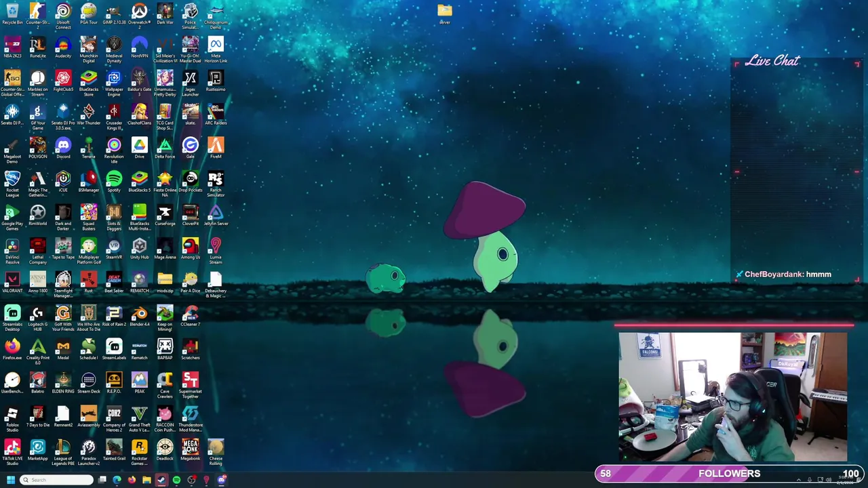Open Audacity desktop shortcut

(63, 47)
